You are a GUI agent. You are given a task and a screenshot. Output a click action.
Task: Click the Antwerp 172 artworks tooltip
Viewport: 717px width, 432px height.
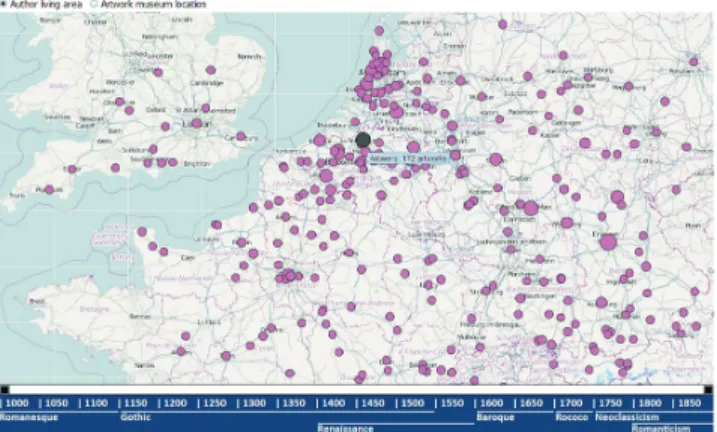click(408, 159)
